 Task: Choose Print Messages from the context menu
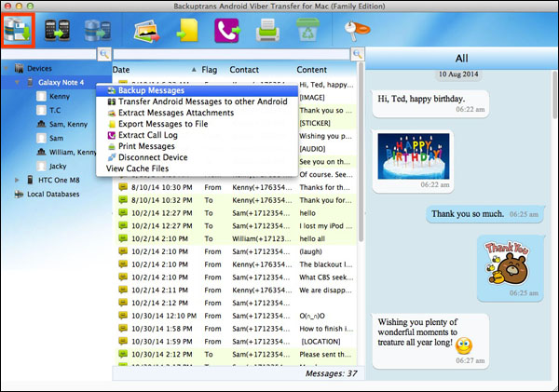[198, 146]
